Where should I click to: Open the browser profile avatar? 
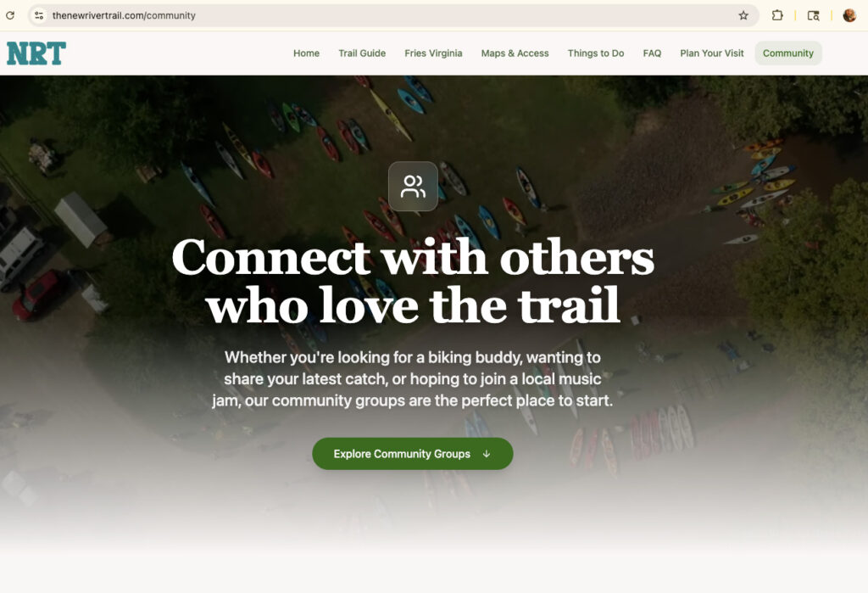pos(849,15)
